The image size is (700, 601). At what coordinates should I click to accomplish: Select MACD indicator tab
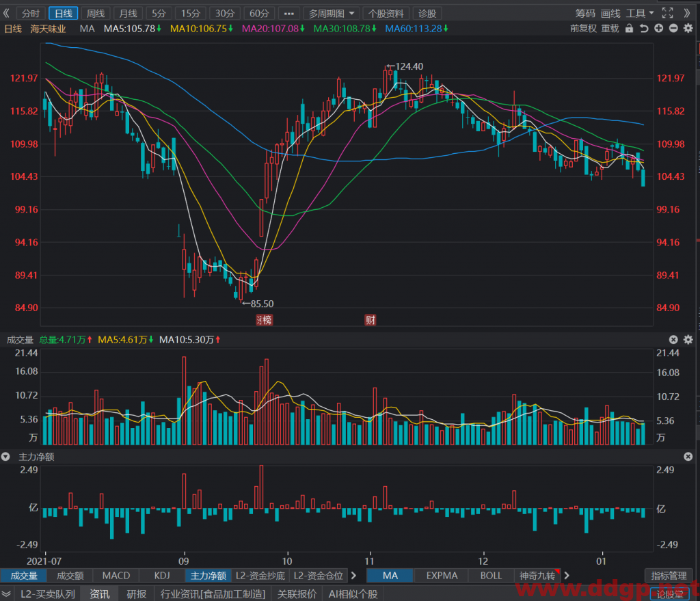(x=116, y=576)
